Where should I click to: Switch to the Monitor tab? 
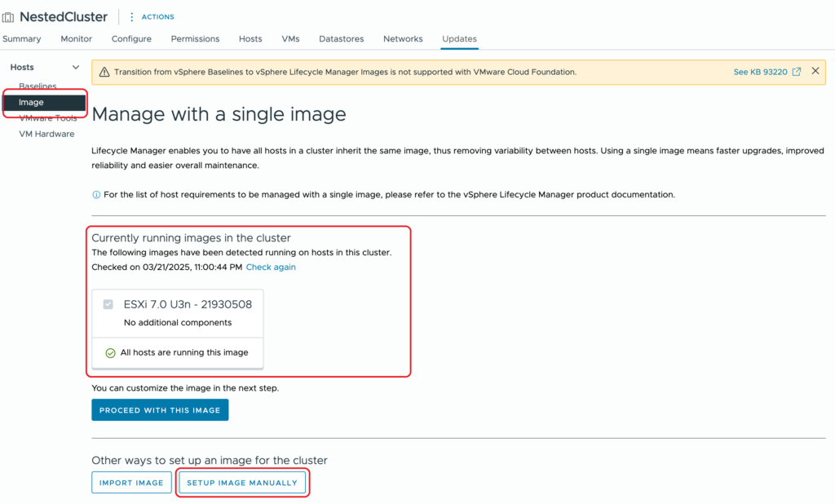(x=76, y=39)
